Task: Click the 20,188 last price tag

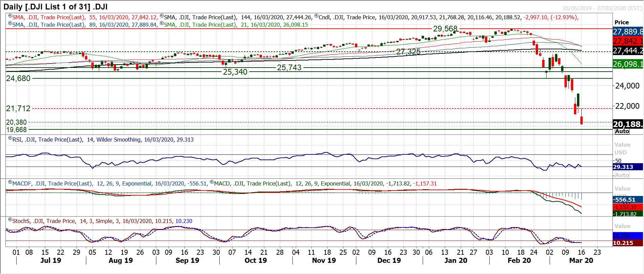Action: pyautogui.click(x=628, y=124)
